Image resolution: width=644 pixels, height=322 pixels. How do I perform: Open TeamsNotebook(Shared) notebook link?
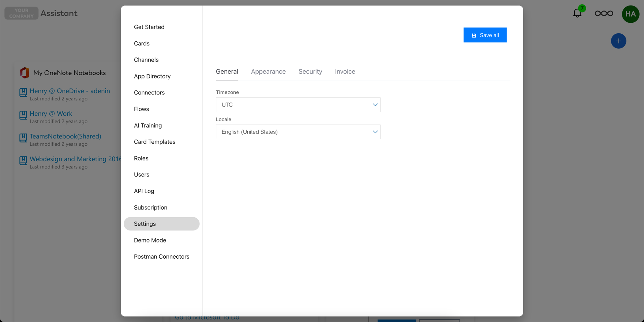[x=65, y=136]
